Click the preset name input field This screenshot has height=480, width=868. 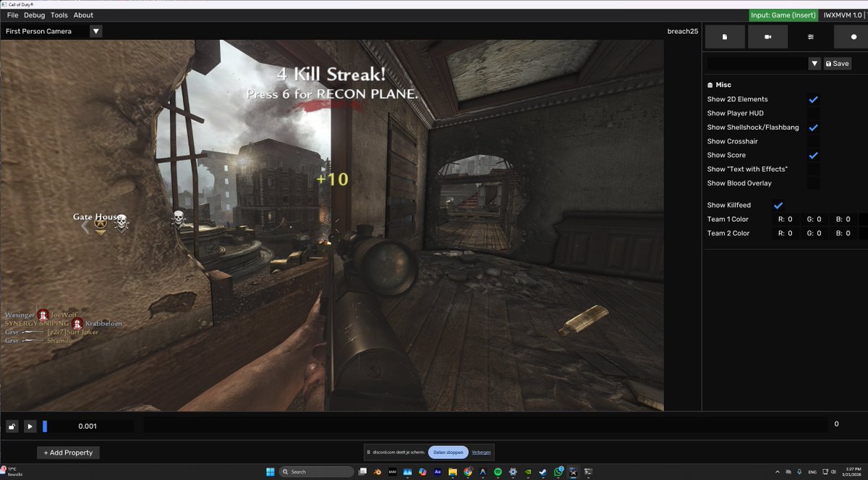(x=757, y=64)
